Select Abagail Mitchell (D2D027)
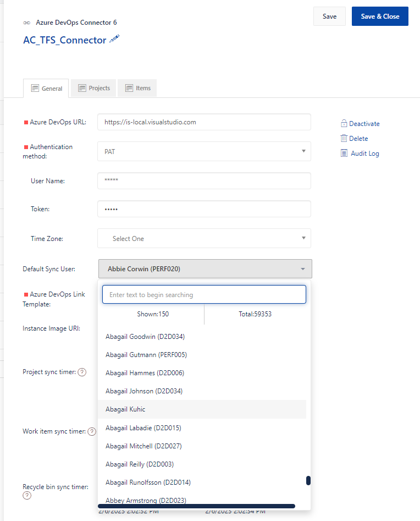The image size is (420, 521). [x=202, y=446]
